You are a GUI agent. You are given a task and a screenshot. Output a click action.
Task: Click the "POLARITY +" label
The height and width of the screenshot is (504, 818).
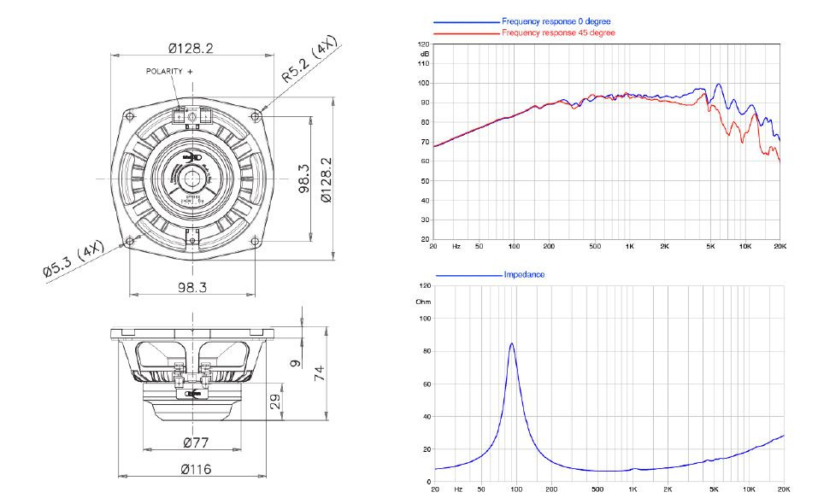tap(169, 72)
